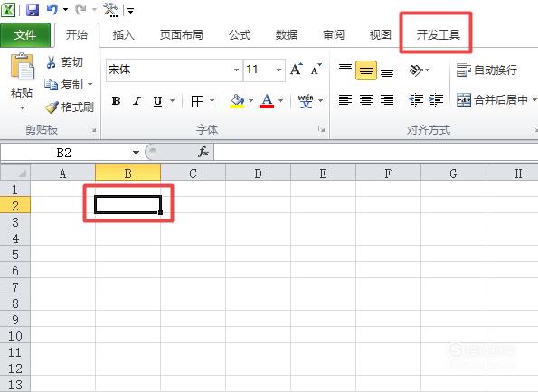
Task: Center text horizontally
Action: [x=366, y=100]
